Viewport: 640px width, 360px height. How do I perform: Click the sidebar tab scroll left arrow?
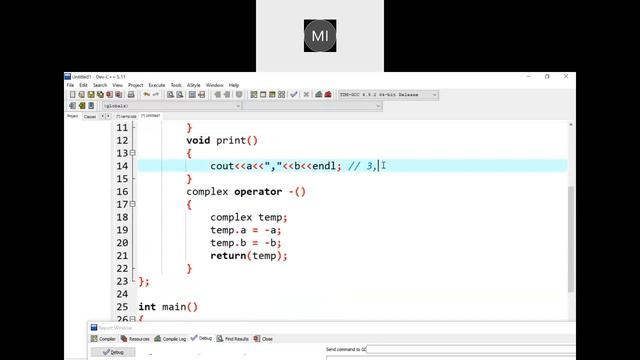pos(102,116)
